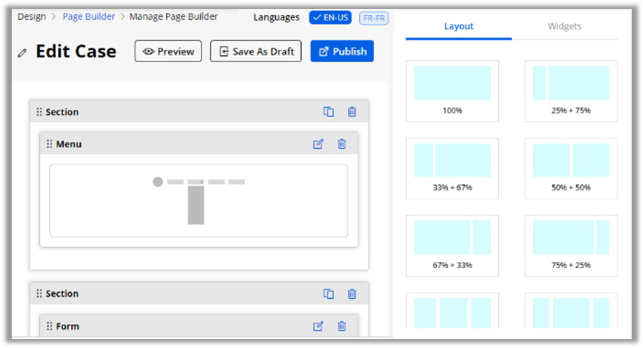Open the Layout tab
Image resolution: width=644 pixels, height=348 pixels.
pyautogui.click(x=458, y=26)
